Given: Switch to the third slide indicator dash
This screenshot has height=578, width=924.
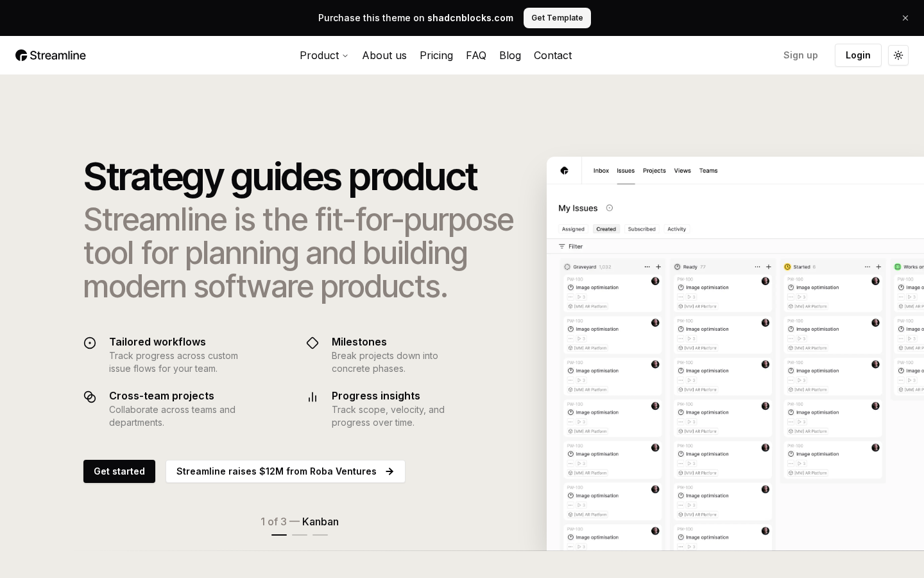Looking at the screenshot, I should click(x=320, y=534).
